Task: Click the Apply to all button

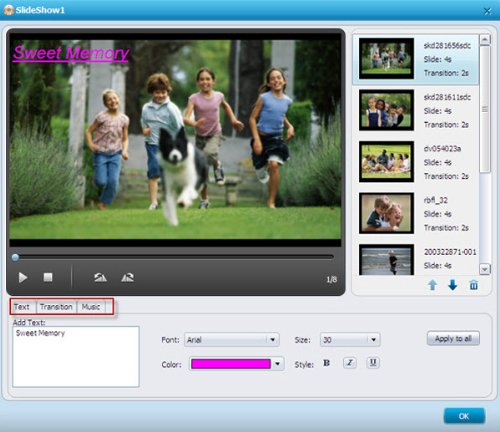Action: pyautogui.click(x=453, y=338)
